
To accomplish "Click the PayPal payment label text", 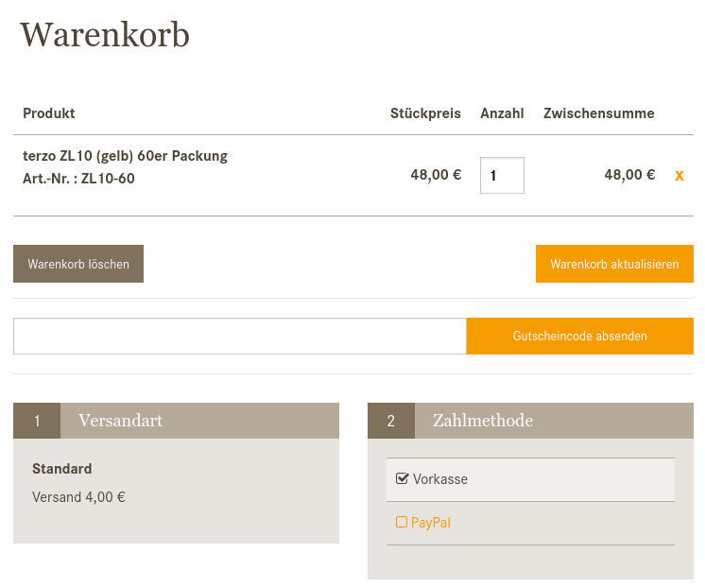I will pyautogui.click(x=431, y=522).
